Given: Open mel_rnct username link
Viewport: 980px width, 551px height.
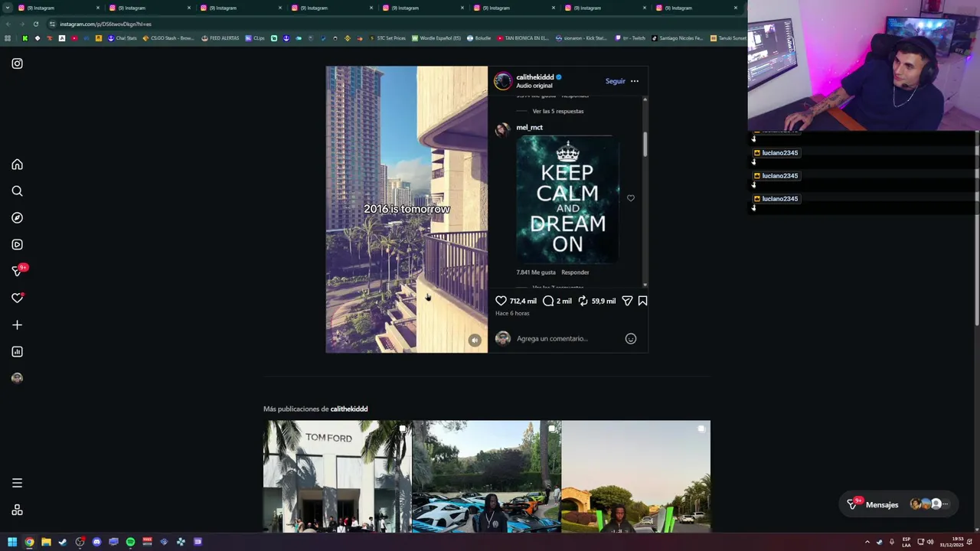Looking at the screenshot, I should [x=529, y=128].
